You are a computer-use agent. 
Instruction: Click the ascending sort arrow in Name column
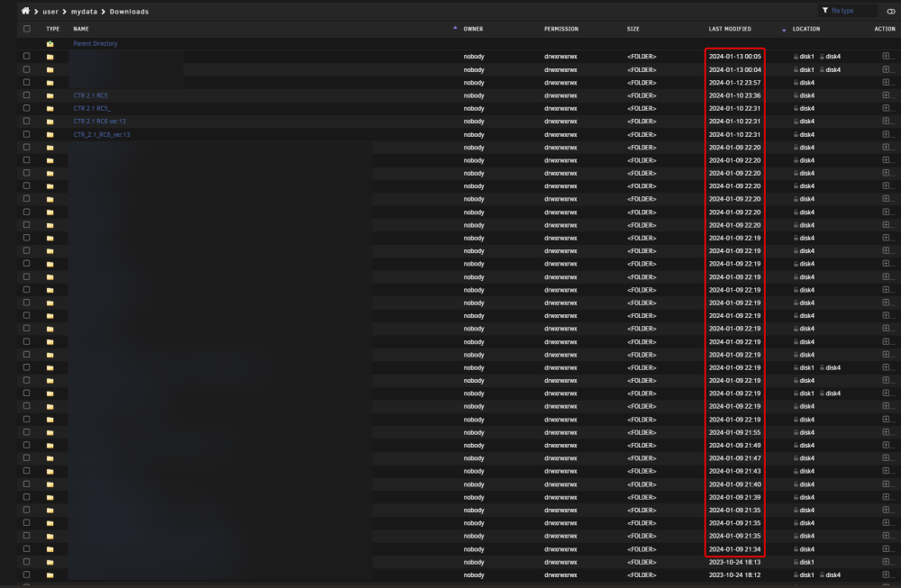455,28
